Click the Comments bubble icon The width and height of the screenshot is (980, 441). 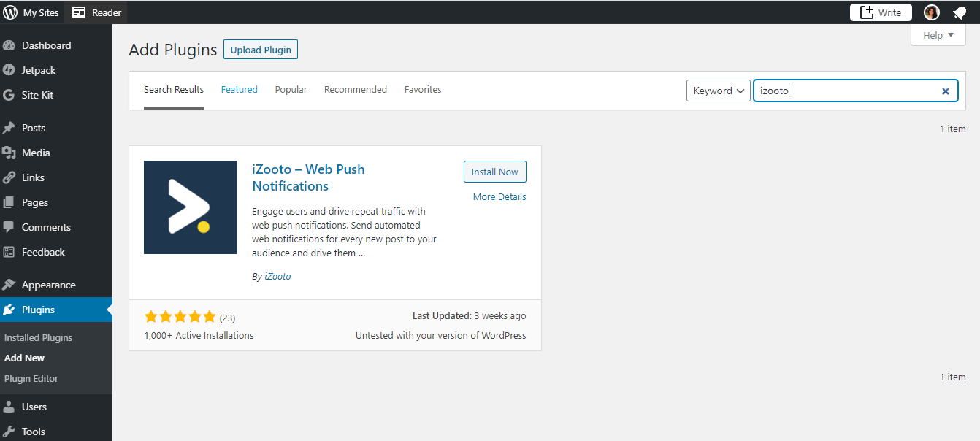point(9,227)
